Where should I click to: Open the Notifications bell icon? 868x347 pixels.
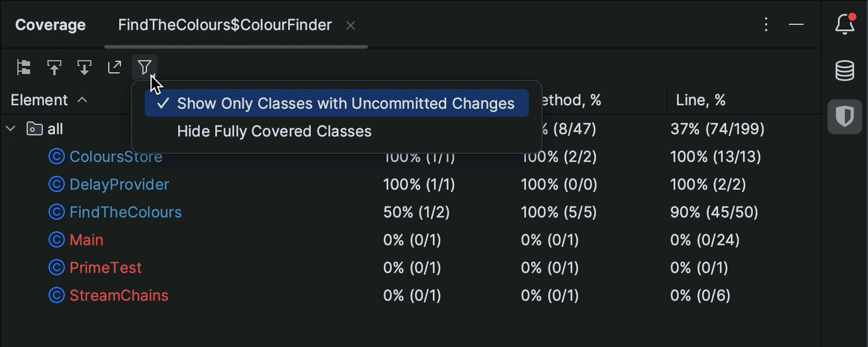pos(845,24)
